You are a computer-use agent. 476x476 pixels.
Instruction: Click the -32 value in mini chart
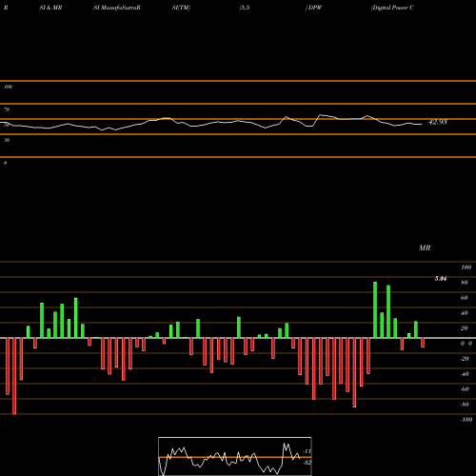pos(307,463)
